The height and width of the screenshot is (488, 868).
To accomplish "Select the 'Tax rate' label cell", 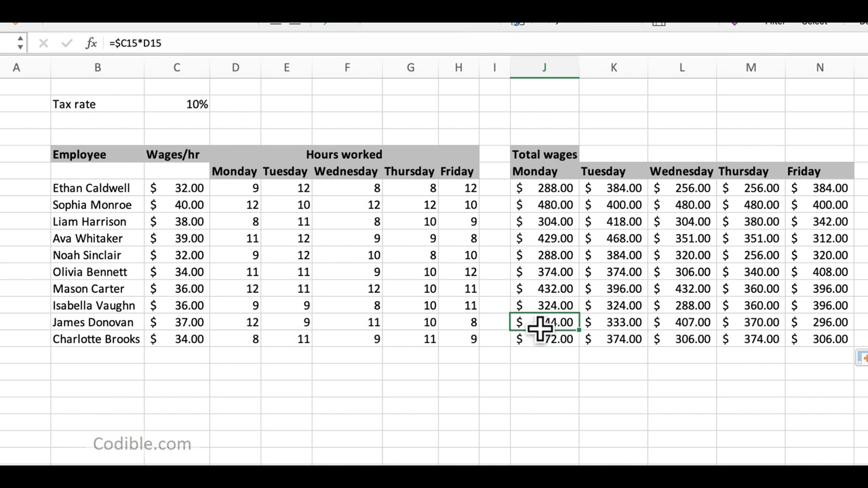I will 98,104.
